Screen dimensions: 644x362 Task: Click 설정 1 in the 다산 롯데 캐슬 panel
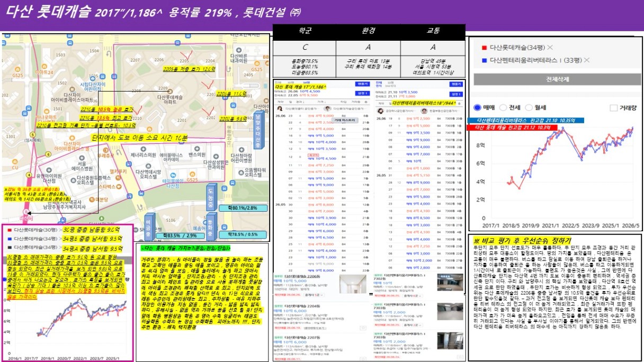pos(363,93)
